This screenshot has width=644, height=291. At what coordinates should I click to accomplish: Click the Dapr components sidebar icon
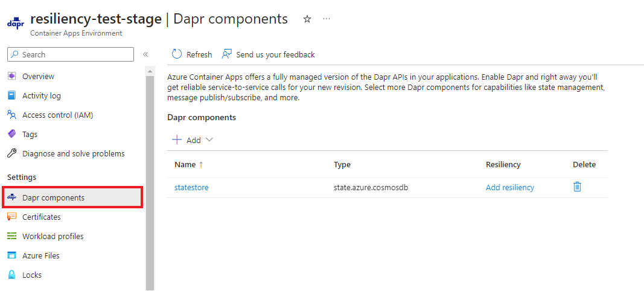point(12,197)
